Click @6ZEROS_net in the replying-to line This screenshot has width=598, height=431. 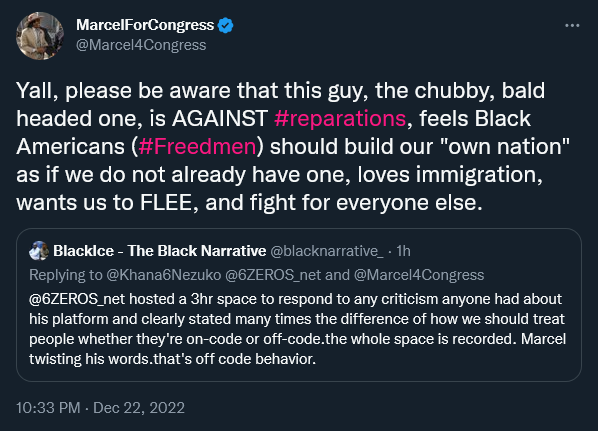click(x=273, y=275)
